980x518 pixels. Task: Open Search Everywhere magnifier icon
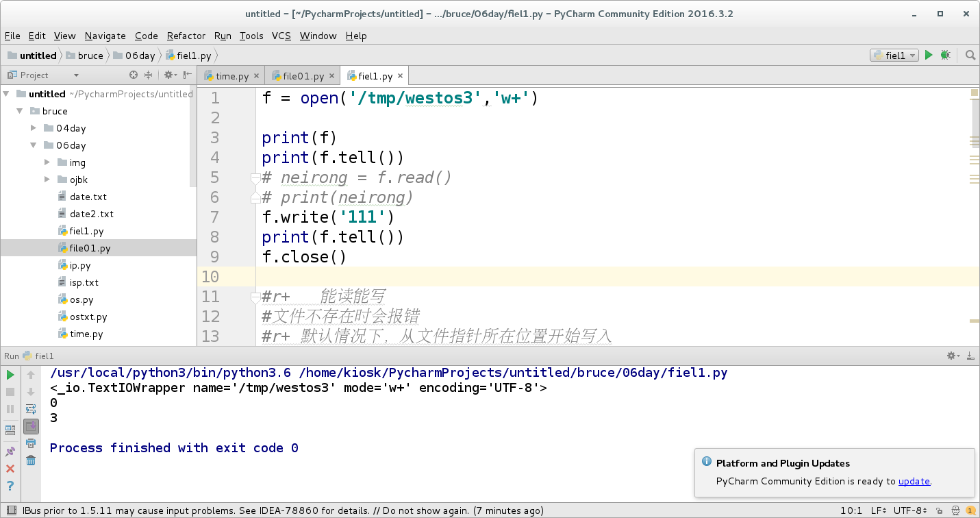[970, 56]
